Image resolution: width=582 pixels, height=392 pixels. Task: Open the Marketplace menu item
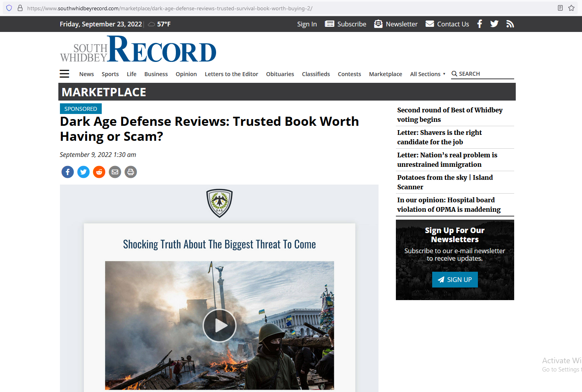pyautogui.click(x=386, y=74)
